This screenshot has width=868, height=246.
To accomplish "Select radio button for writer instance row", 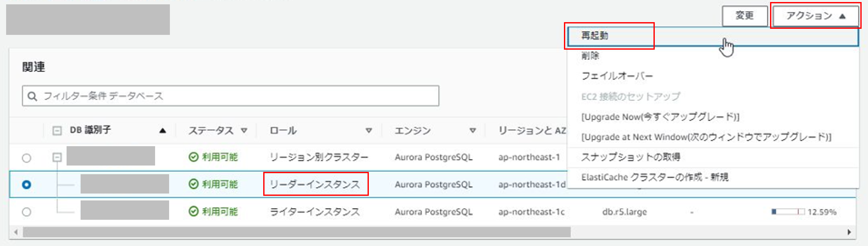I will (x=26, y=212).
